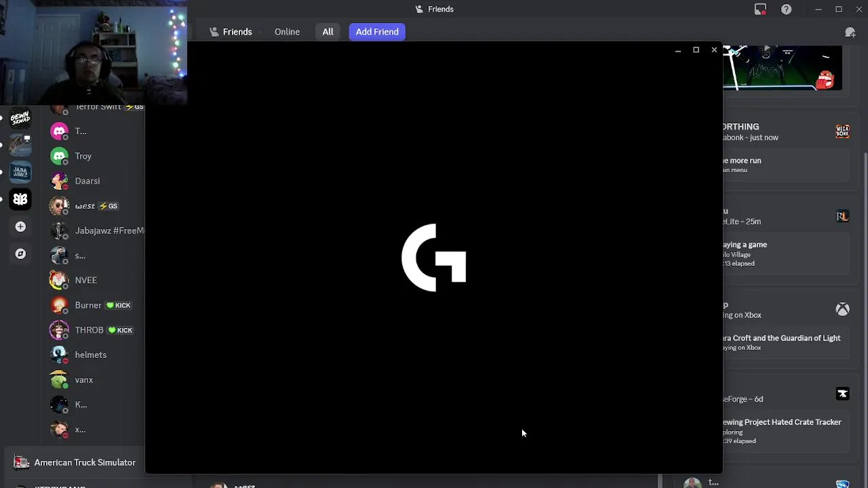Open the Help question mark icon
This screenshot has height=488, width=868.
786,9
